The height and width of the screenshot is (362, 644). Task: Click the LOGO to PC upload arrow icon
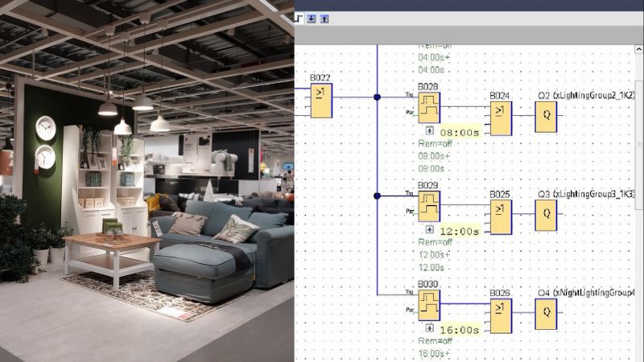[x=324, y=19]
